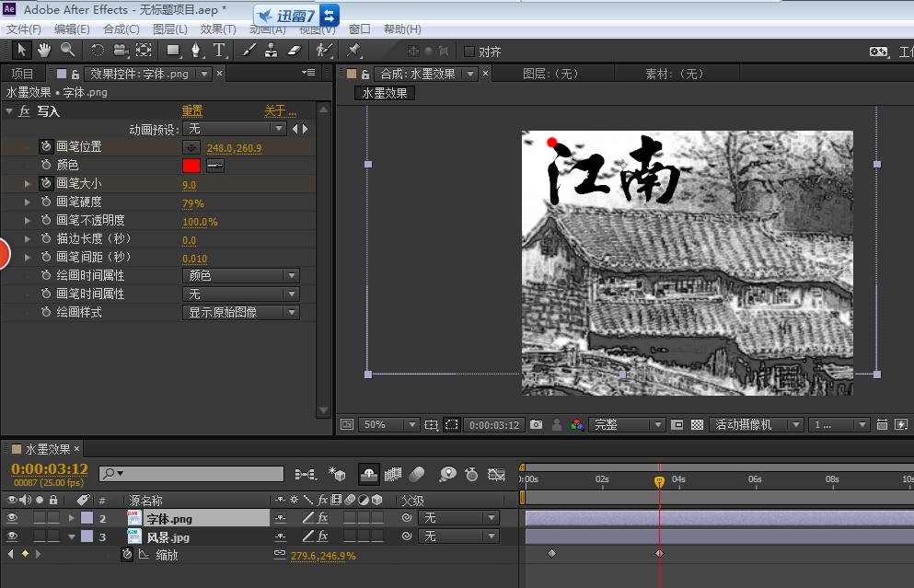Expand the 画笔大小 property
Viewport: 914px width, 588px height.
pos(28,184)
